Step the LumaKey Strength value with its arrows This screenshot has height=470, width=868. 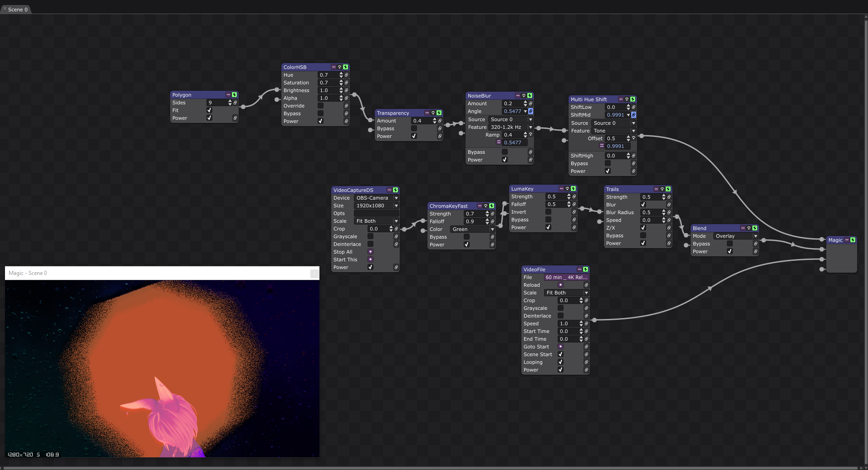(569, 196)
